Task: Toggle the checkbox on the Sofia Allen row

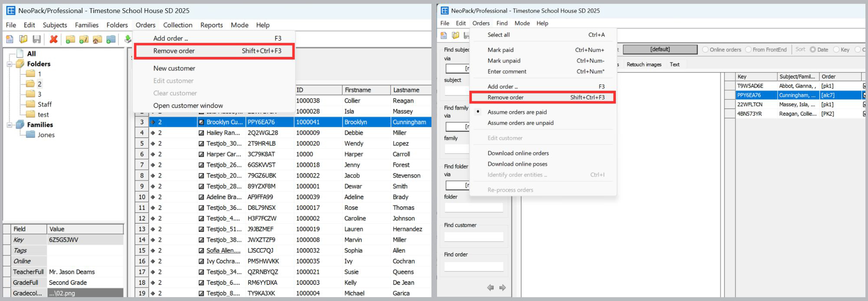Action: [201, 251]
